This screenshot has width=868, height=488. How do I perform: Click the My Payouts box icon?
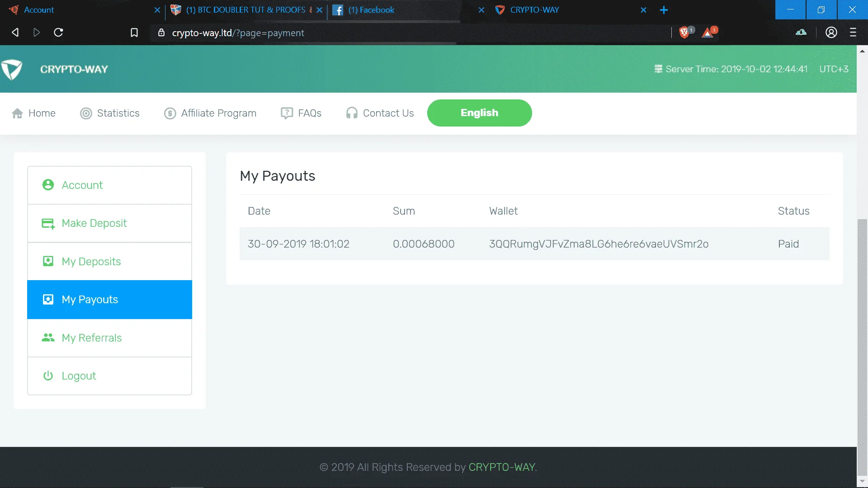(48, 299)
